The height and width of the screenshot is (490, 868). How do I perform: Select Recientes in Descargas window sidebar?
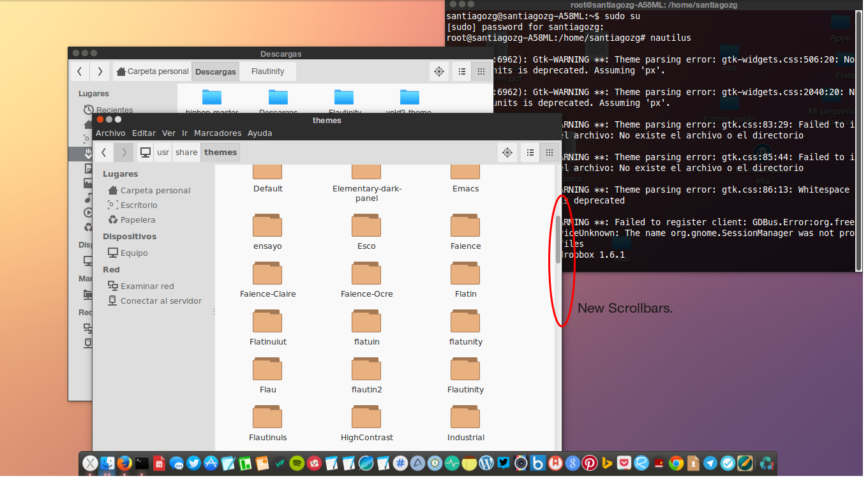tap(108, 110)
